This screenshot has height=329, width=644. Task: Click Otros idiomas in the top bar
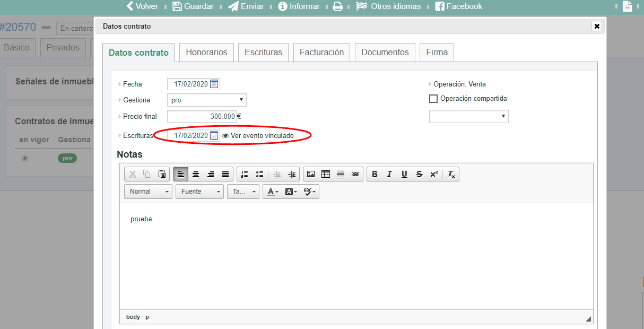coord(388,6)
